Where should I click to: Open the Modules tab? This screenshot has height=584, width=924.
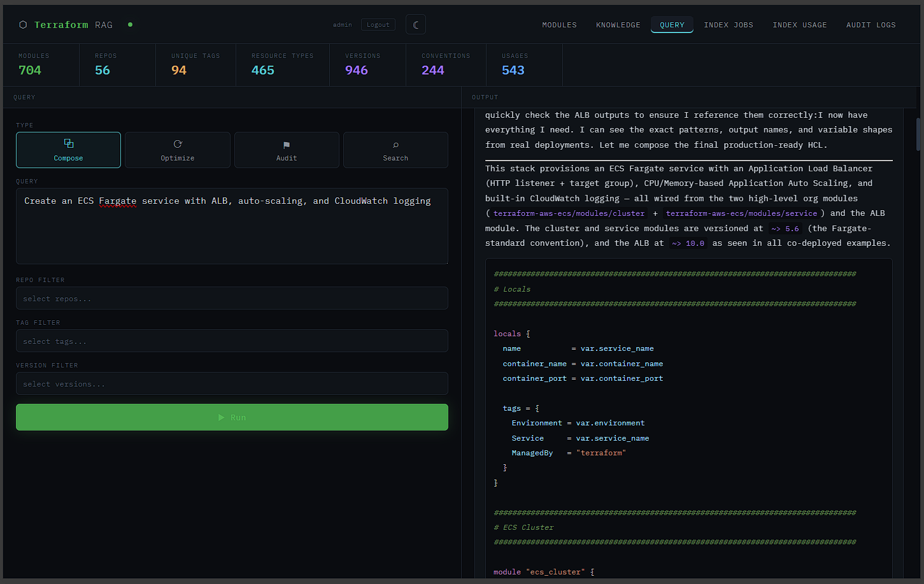pos(559,25)
